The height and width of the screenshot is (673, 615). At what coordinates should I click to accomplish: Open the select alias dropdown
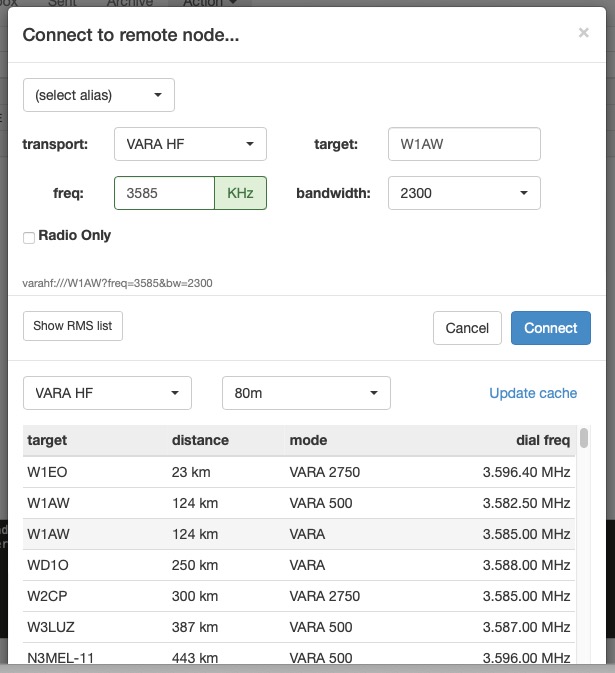click(99, 95)
